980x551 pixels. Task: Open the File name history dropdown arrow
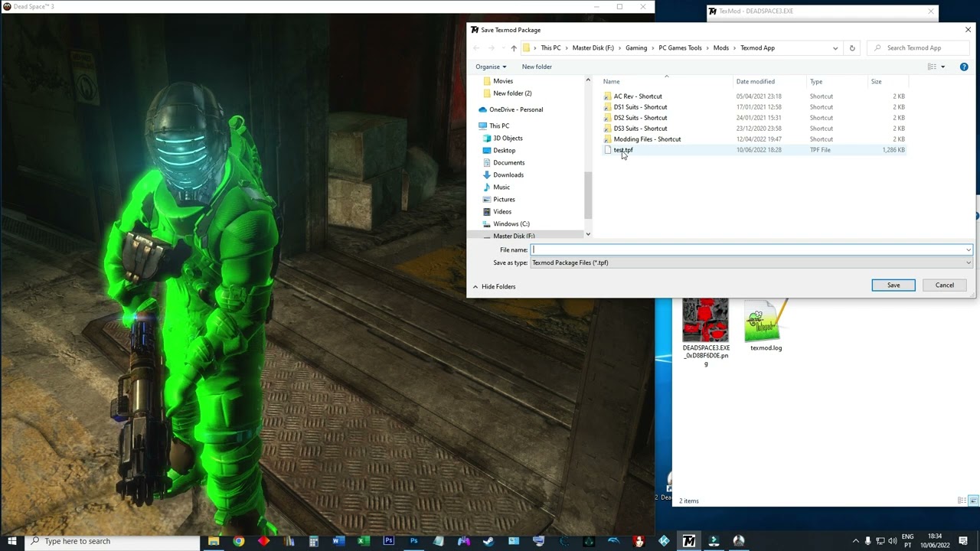(x=969, y=249)
